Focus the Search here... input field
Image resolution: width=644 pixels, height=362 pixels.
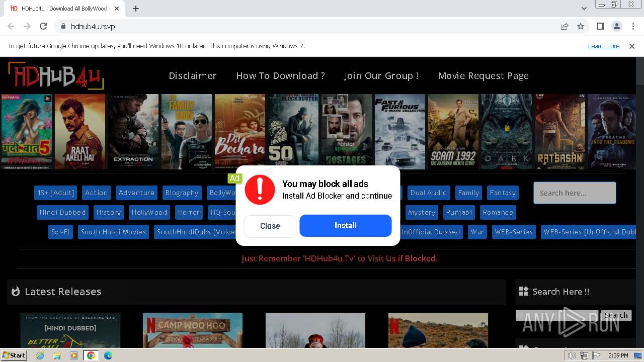pos(575,193)
